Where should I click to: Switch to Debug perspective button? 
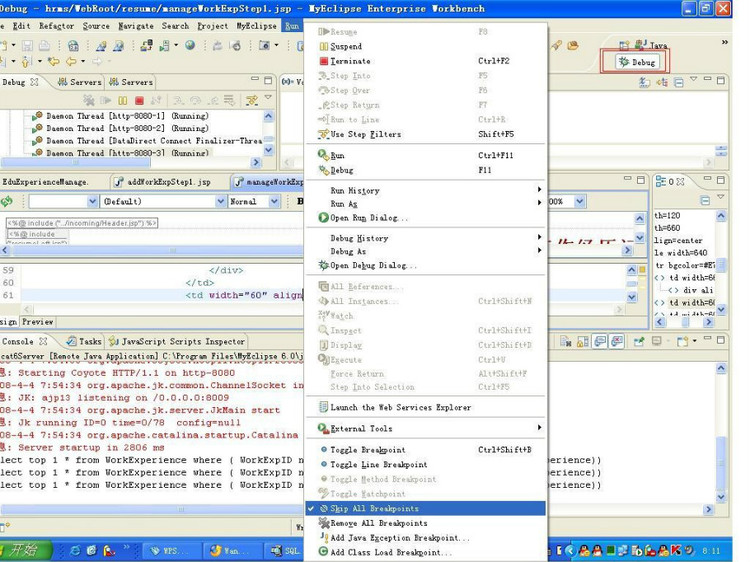point(637,62)
